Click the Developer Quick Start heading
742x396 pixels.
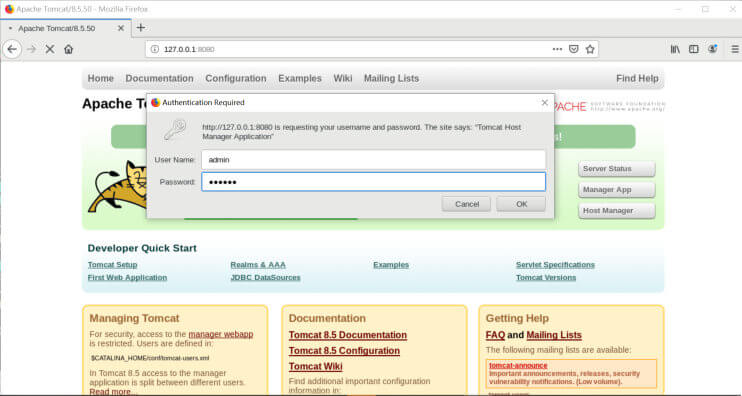click(142, 248)
